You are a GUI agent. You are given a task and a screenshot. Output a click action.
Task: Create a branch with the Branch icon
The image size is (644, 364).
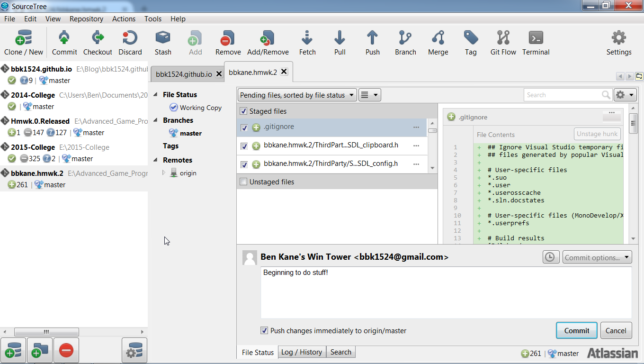[405, 43]
